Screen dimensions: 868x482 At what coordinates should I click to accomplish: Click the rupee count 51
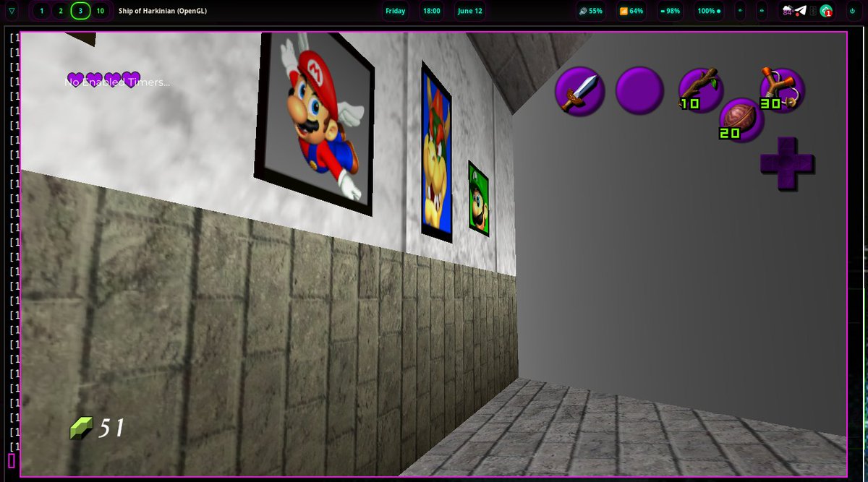coord(111,428)
